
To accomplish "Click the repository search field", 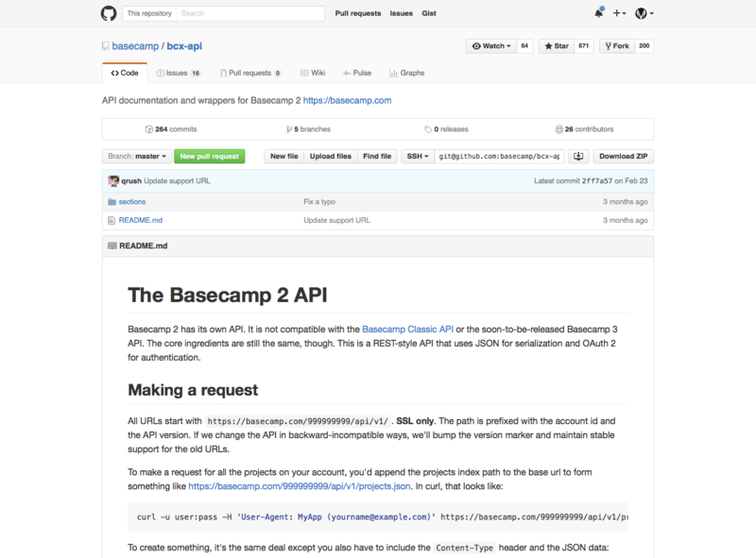I will 250,13.
